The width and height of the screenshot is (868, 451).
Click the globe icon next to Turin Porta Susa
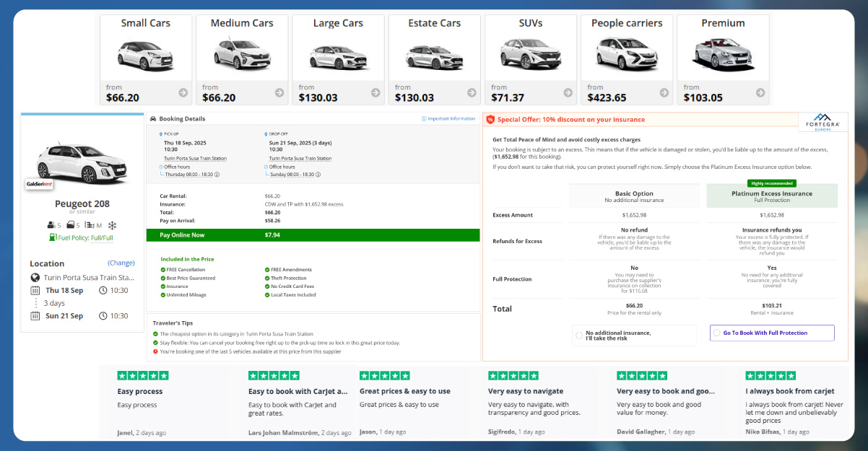click(x=35, y=277)
